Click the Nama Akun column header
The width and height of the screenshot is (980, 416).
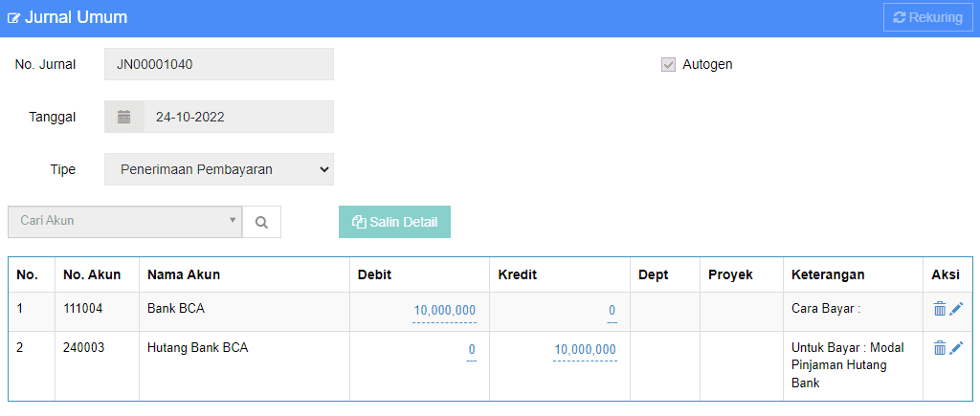point(184,274)
